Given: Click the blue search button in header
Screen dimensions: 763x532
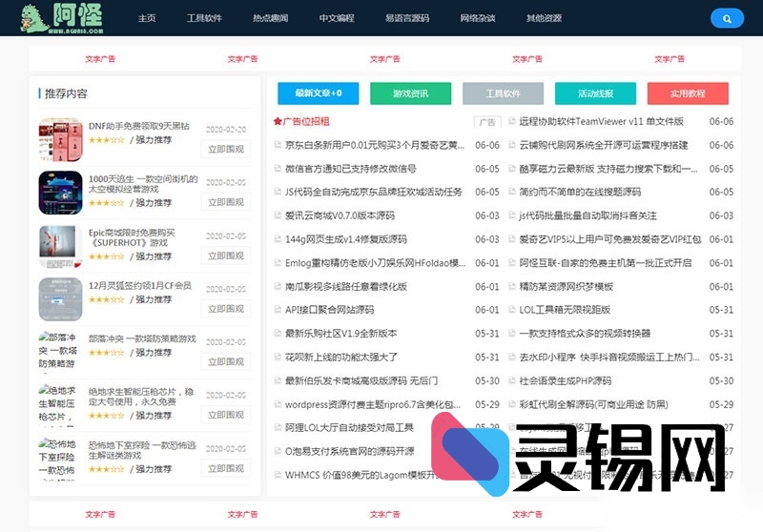Looking at the screenshot, I should click(727, 18).
